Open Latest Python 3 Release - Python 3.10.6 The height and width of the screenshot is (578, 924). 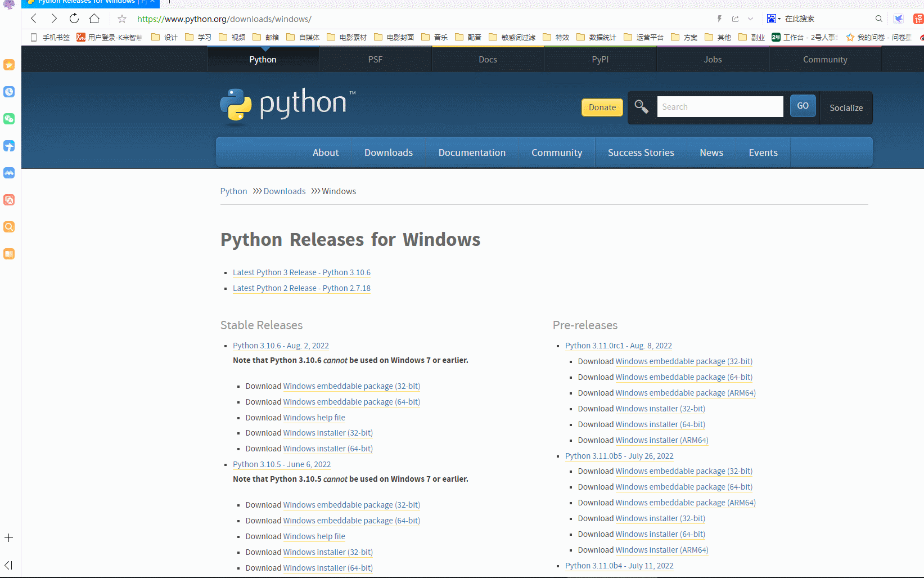click(x=301, y=272)
